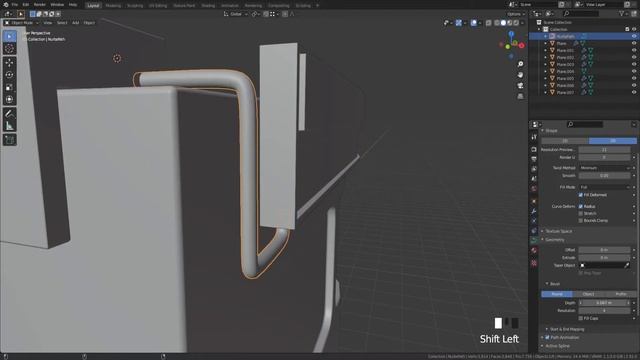The width and height of the screenshot is (640, 360).
Task: Click the outliner search field
Action: 580,14
